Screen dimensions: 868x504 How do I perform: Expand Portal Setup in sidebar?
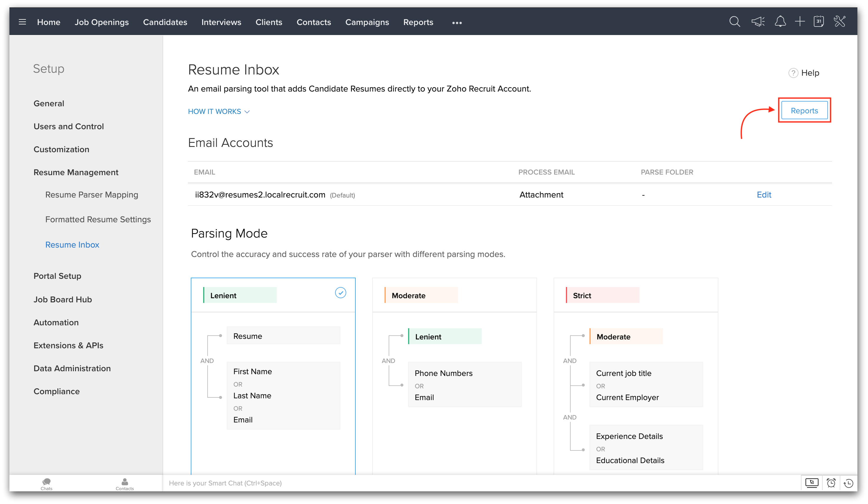57,276
